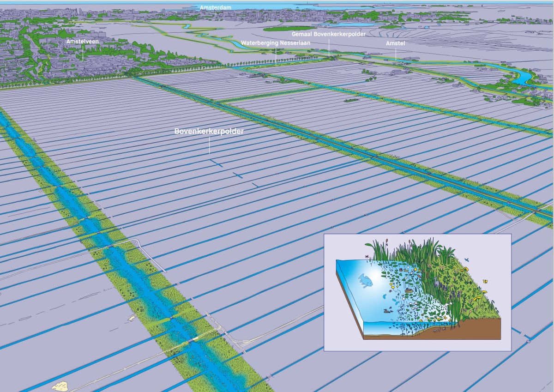Open the ditch bank ecosystem inset illustration
Viewport: 554px width, 392px height.
[417, 292]
